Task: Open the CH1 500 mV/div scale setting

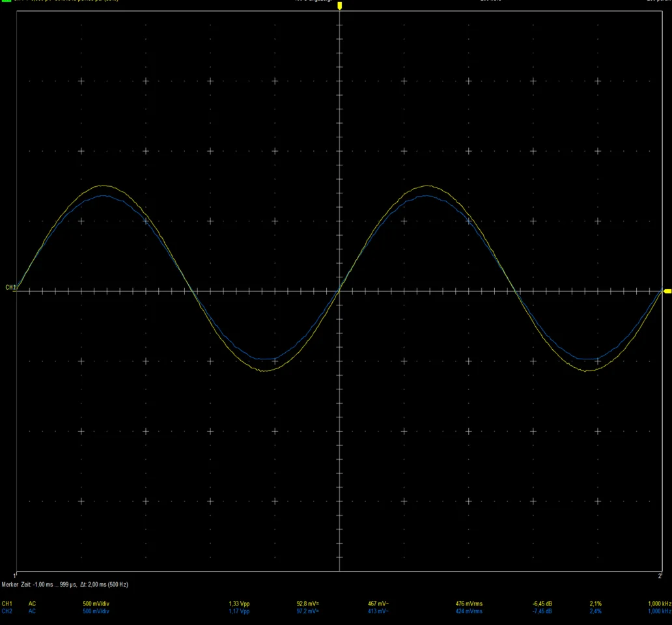Action: point(96,604)
